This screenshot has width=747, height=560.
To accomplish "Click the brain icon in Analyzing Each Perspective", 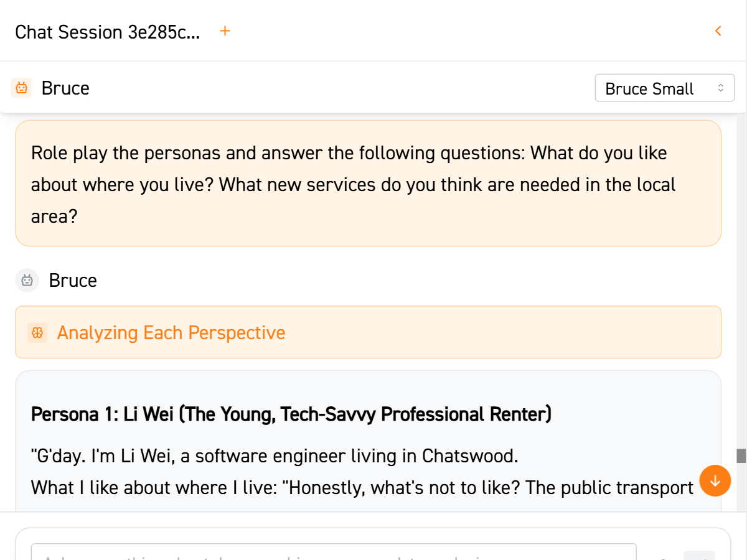I will click(37, 333).
